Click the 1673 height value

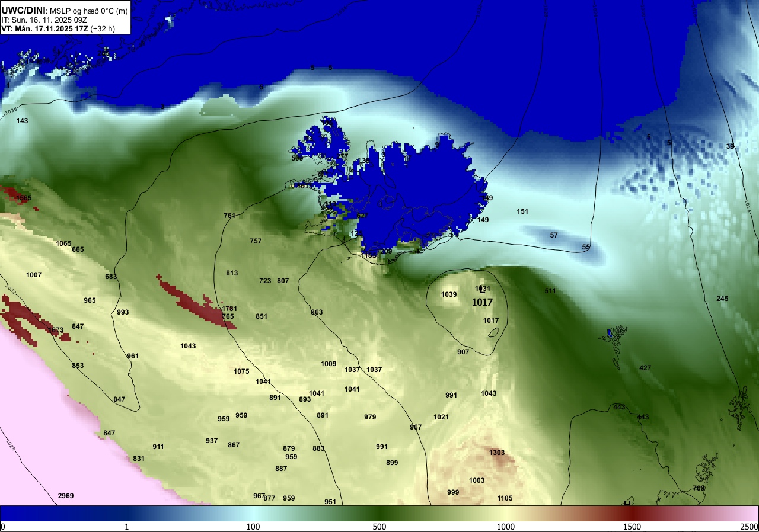tap(55, 331)
